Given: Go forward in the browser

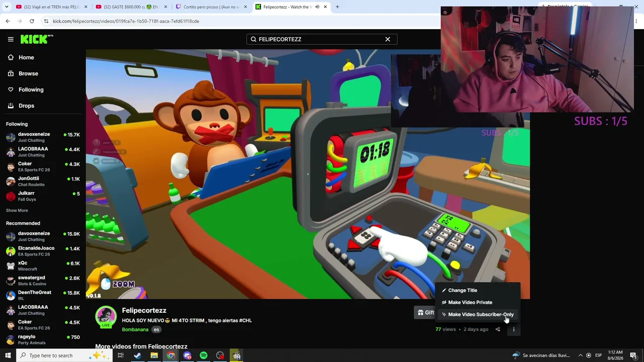Looking at the screenshot, I should click(x=20, y=21).
